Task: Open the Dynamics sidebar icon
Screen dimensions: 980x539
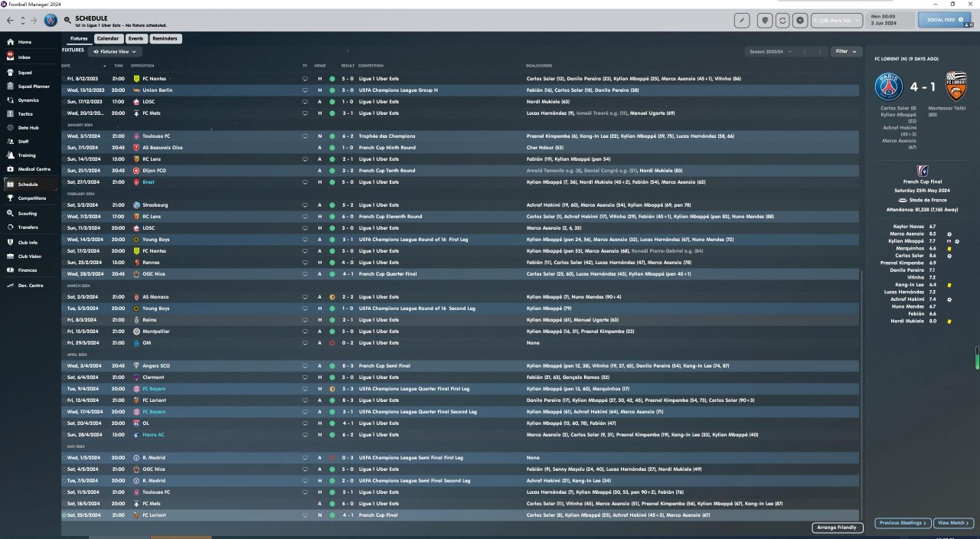Action: click(10, 100)
